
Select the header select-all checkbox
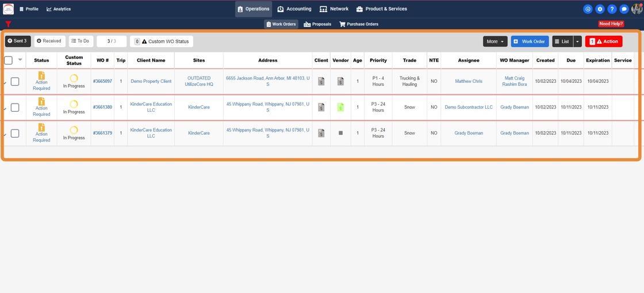(8, 60)
